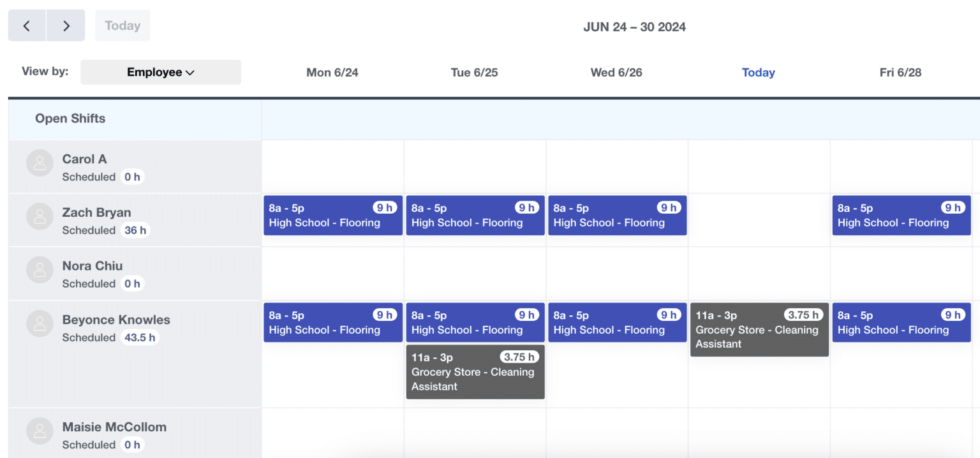Open Zach Bryan's Monday High School Flooring shift

tap(332, 216)
